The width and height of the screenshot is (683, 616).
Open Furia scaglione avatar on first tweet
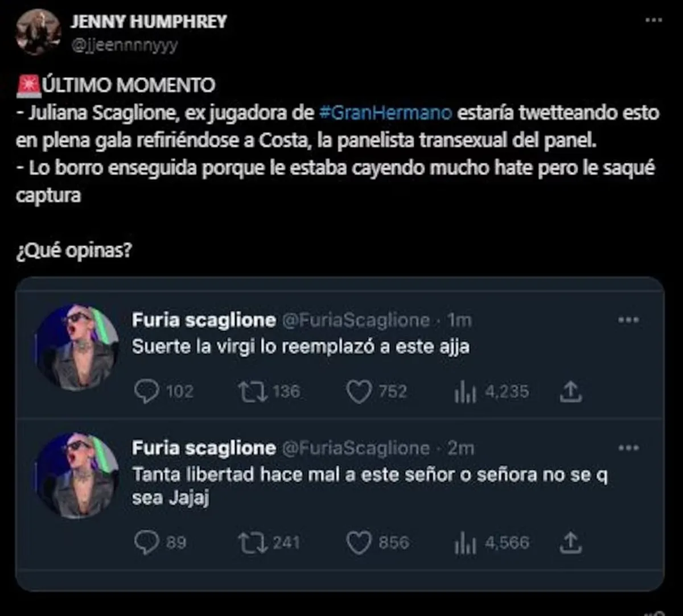(x=77, y=348)
